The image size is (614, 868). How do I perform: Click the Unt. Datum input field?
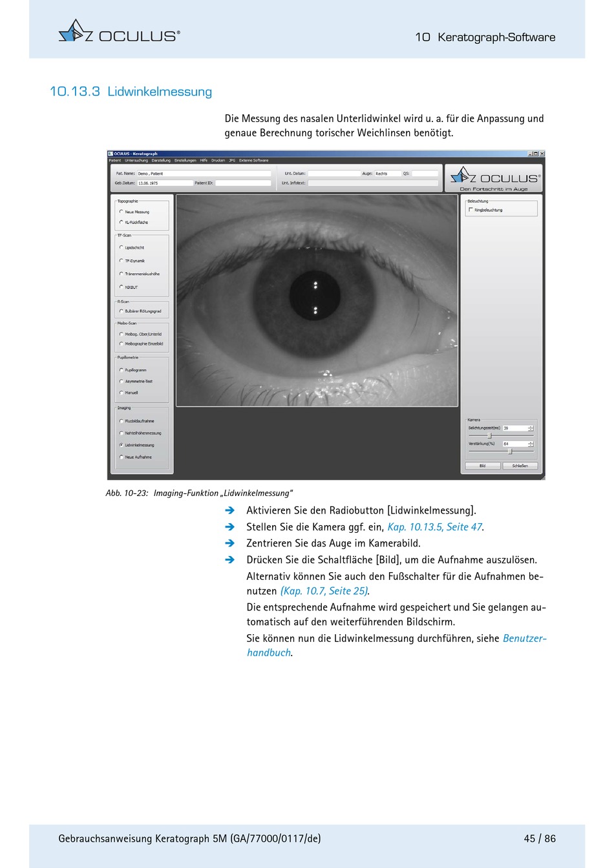[333, 174]
